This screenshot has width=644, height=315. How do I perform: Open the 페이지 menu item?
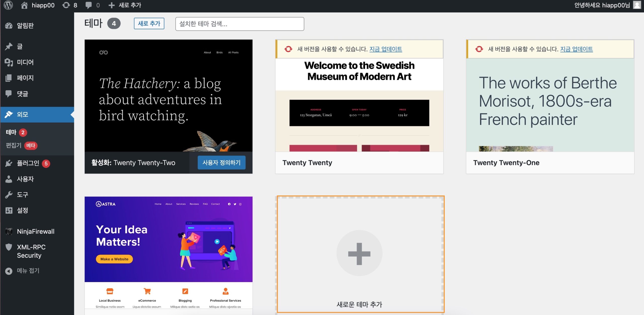click(x=37, y=78)
